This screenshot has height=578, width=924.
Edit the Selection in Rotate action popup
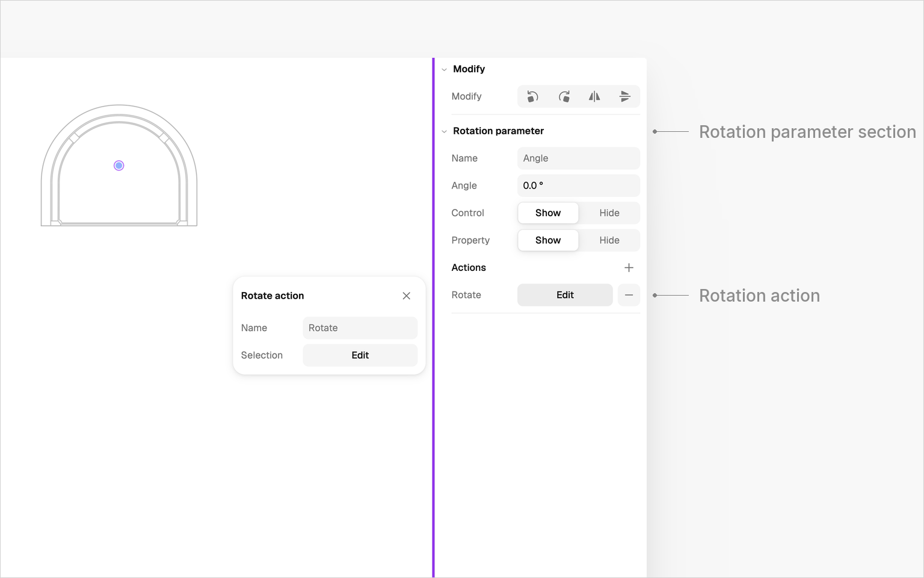click(x=360, y=355)
